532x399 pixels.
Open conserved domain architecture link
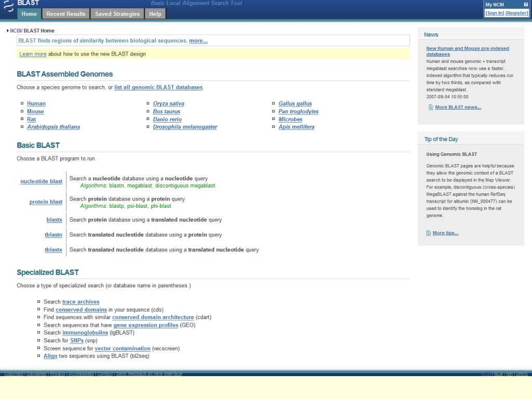pos(153,317)
